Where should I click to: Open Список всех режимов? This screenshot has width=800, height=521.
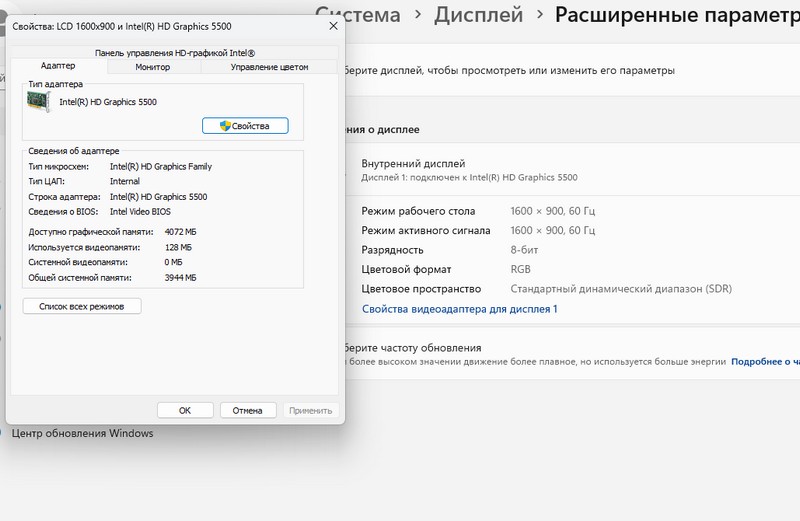pos(82,306)
